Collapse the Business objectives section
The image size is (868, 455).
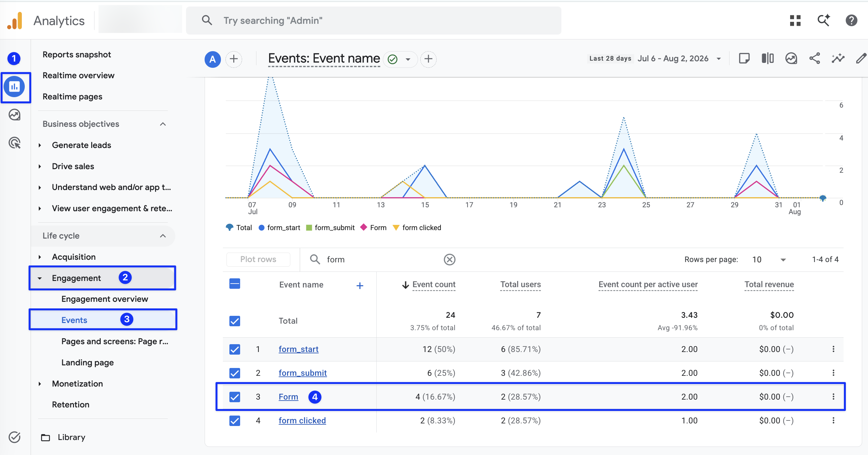pos(163,124)
